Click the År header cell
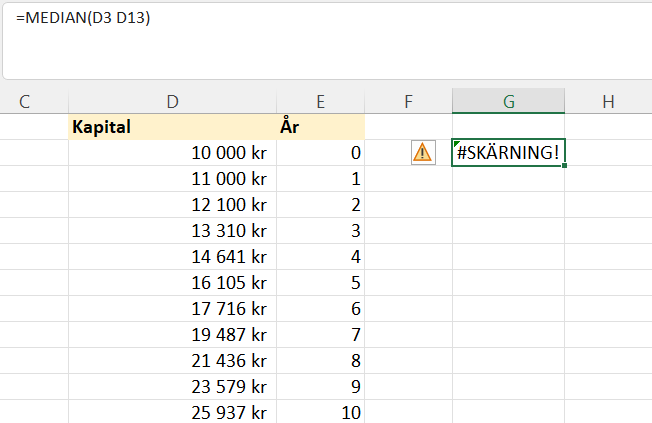 pyautogui.click(x=320, y=127)
